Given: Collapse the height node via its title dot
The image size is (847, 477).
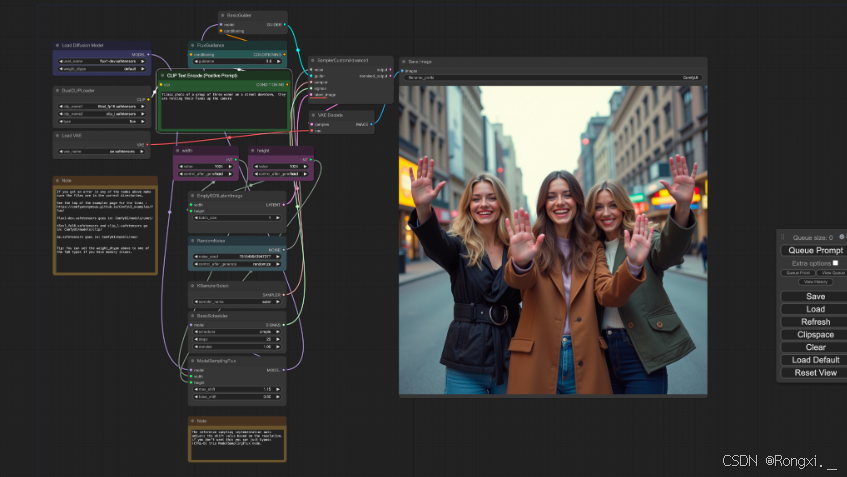Looking at the screenshot, I should coord(252,151).
